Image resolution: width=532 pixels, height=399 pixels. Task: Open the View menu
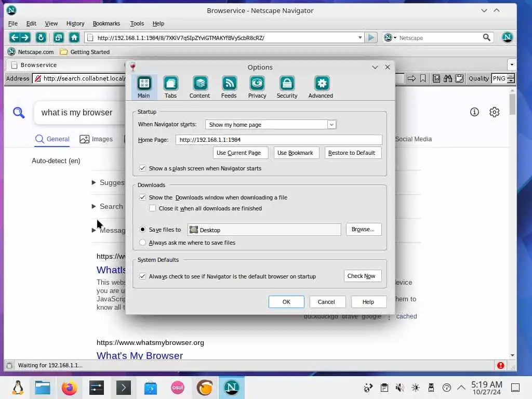pos(51,23)
